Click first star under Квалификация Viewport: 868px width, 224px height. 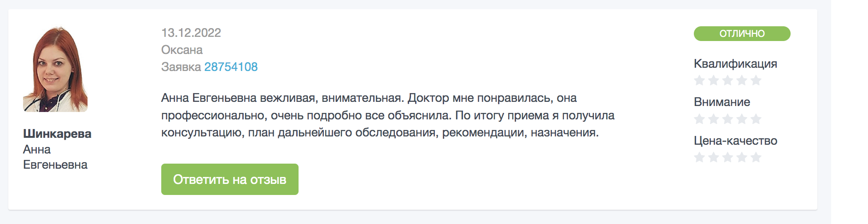click(x=699, y=81)
